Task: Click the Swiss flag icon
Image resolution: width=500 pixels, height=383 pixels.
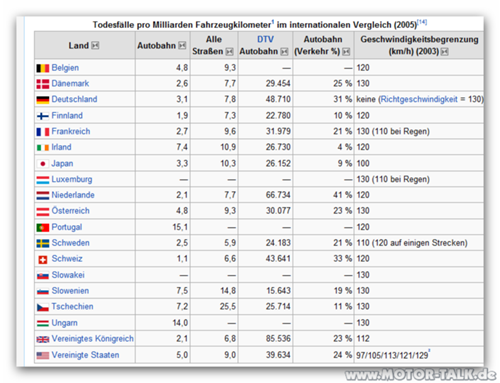Action: [x=43, y=259]
